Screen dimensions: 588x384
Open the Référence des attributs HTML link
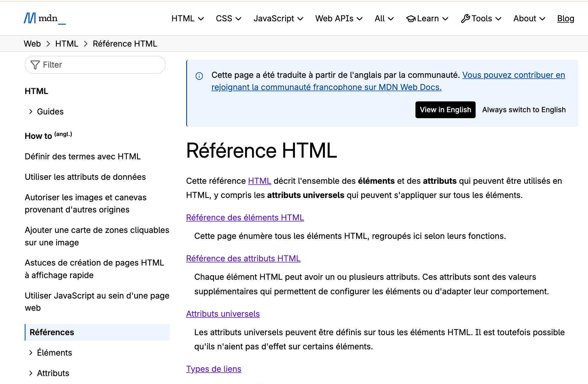[x=243, y=258]
